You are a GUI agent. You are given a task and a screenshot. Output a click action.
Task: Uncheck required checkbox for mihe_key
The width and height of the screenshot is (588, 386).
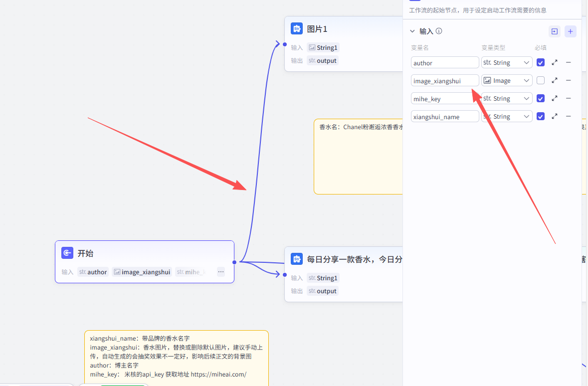coord(541,99)
